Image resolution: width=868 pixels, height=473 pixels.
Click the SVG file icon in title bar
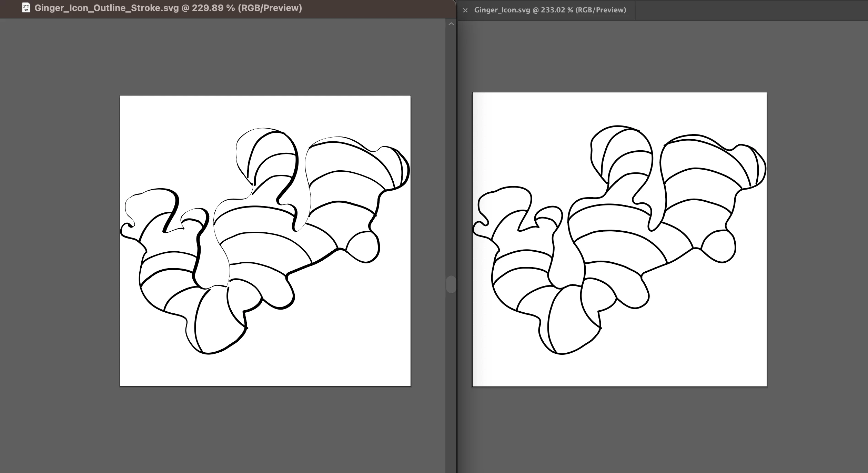[x=26, y=8]
